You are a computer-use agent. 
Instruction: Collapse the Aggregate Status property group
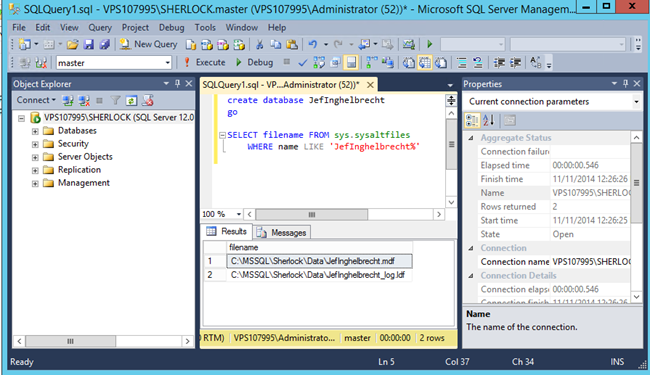point(471,138)
